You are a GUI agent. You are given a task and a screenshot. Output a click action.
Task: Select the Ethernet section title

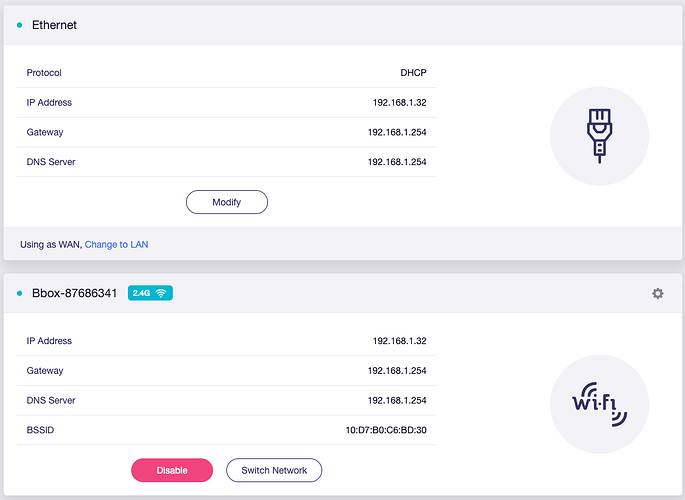pyautogui.click(x=54, y=25)
